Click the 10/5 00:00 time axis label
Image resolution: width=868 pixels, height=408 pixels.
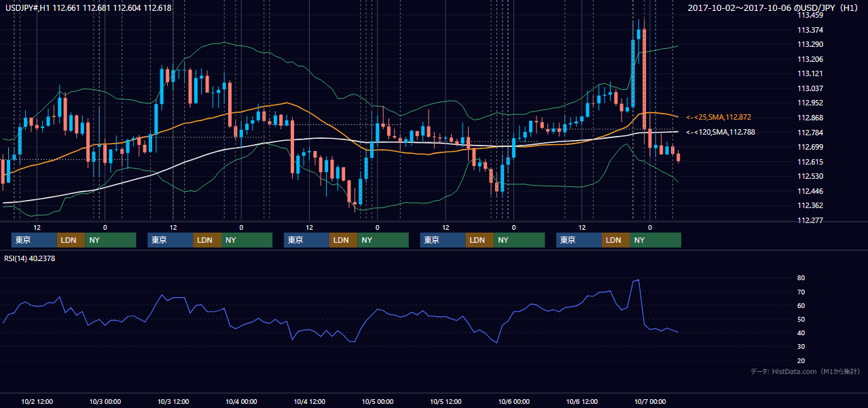(378, 401)
